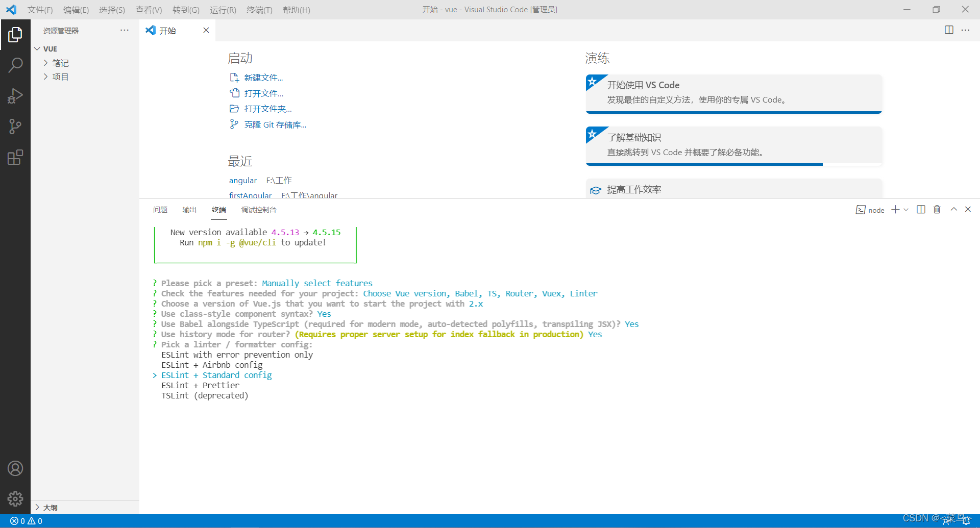This screenshot has width=980, height=528.
Task: Open the 查看(V) menu
Action: (149, 10)
